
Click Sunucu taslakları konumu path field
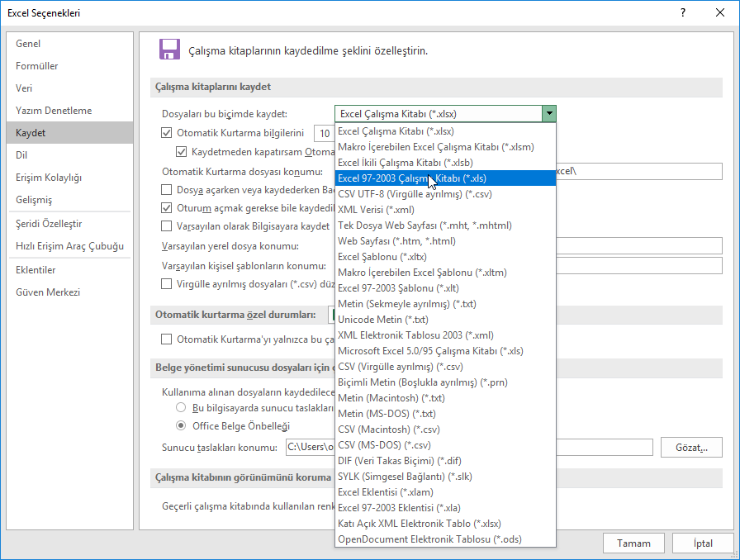[x=469, y=447]
